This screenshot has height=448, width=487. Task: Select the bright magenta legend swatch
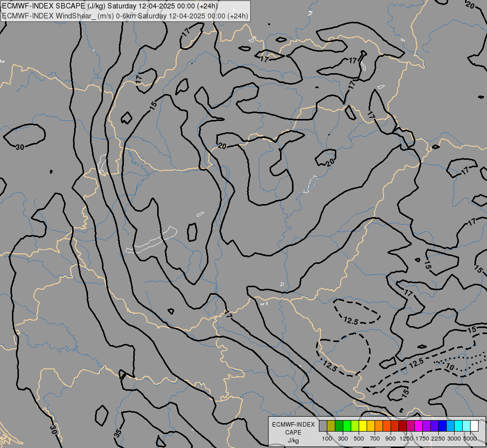coord(418,426)
